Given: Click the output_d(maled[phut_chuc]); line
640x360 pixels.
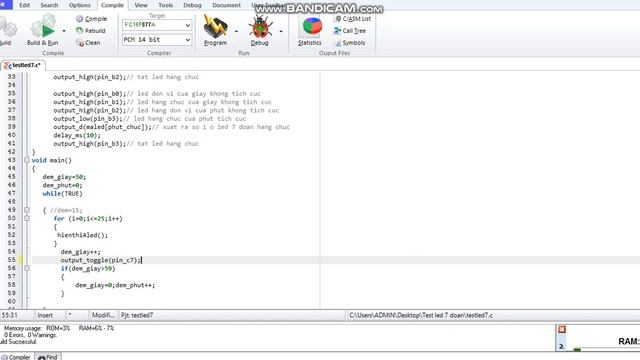Looking at the screenshot, I should 102,127.
